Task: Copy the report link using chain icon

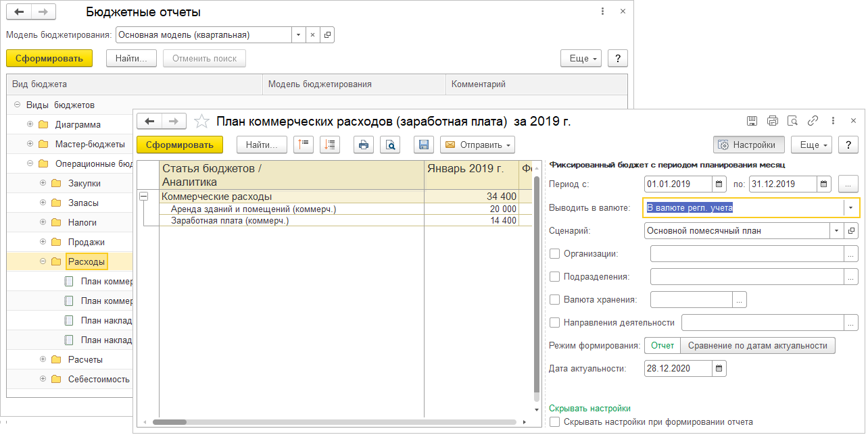Action: (x=813, y=121)
